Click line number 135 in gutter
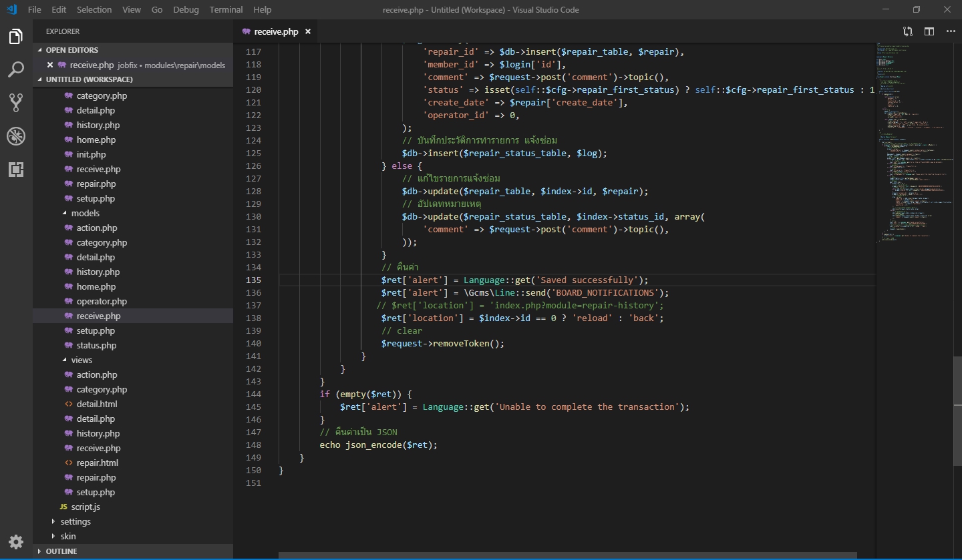Screen dimensions: 962x560 [x=253, y=280]
